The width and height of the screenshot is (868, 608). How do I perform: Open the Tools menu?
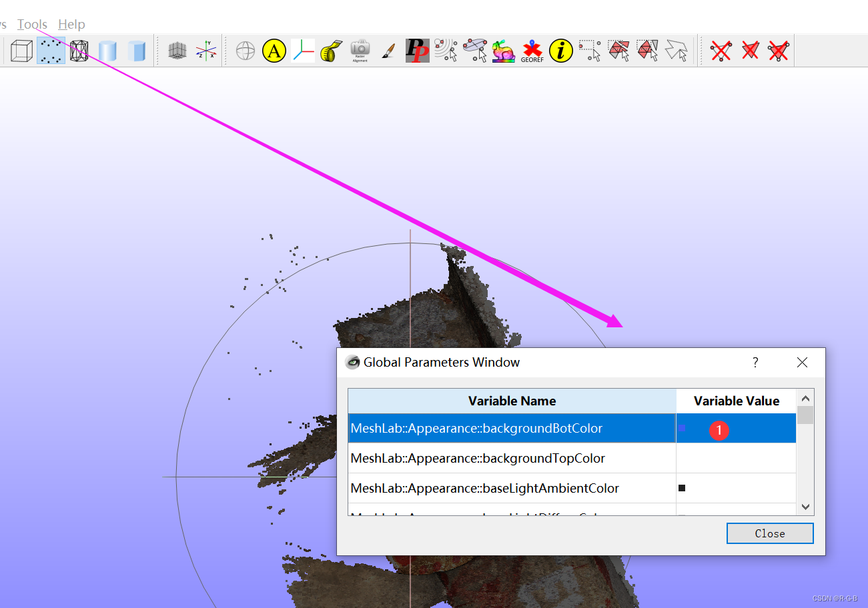click(x=32, y=24)
